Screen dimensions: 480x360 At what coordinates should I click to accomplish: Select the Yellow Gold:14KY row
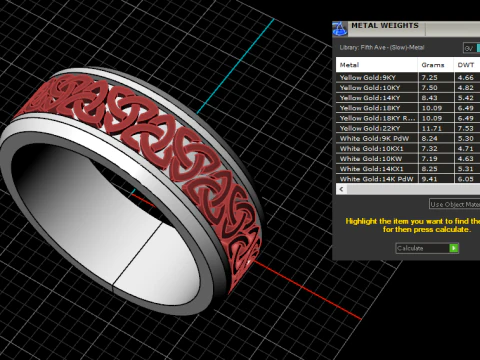408,98
